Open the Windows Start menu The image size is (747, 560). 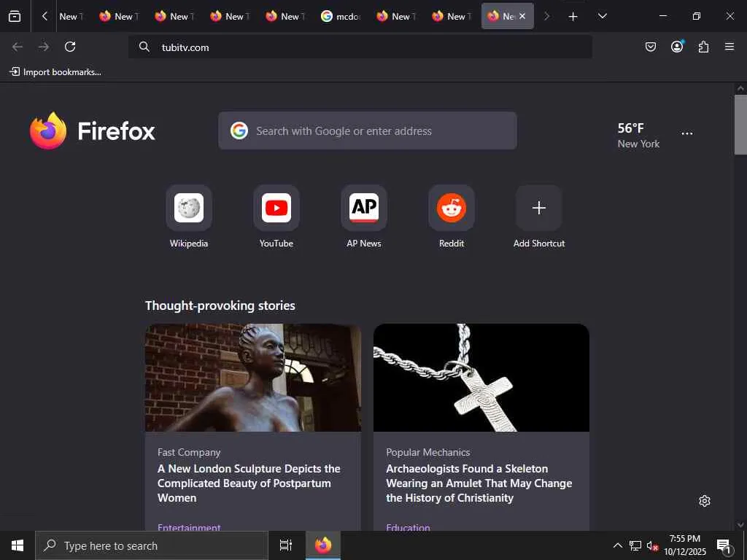[x=18, y=545]
